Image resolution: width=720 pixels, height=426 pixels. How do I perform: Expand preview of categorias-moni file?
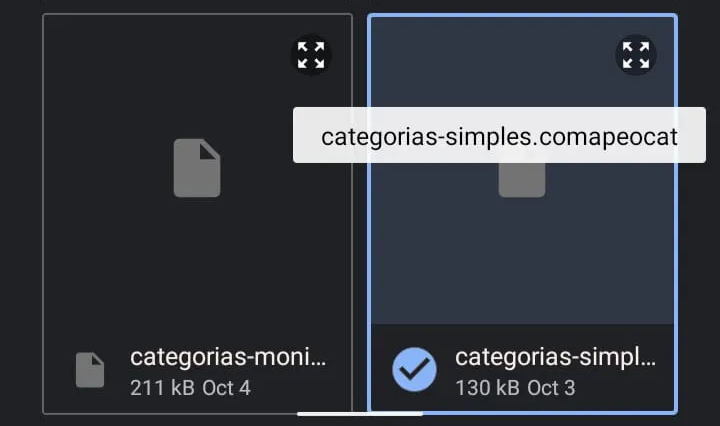pyautogui.click(x=311, y=54)
